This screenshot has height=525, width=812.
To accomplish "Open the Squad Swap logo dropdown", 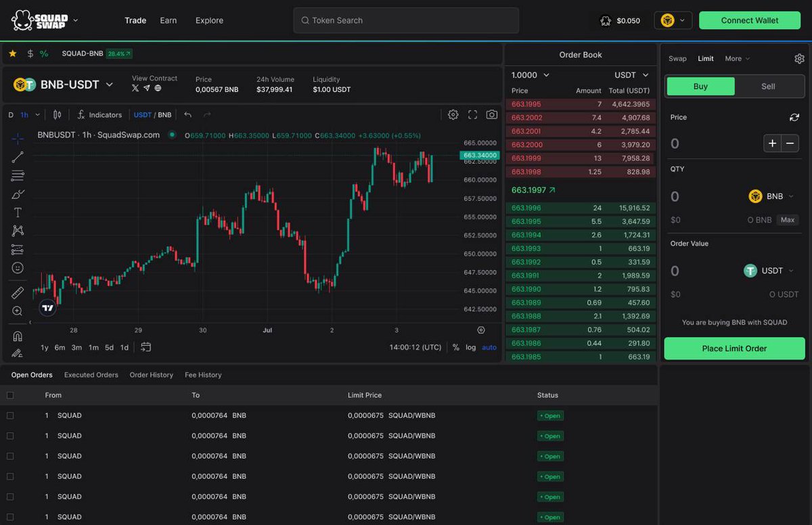I will pos(75,20).
